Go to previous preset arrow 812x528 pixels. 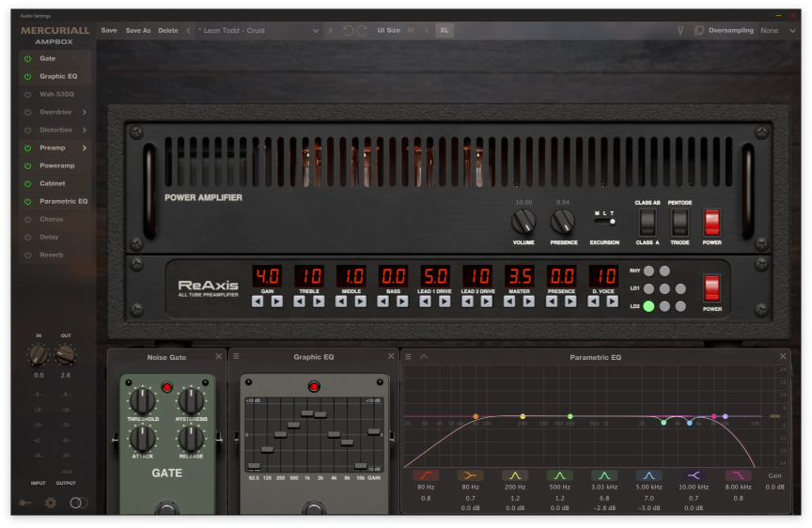pyautogui.click(x=189, y=31)
